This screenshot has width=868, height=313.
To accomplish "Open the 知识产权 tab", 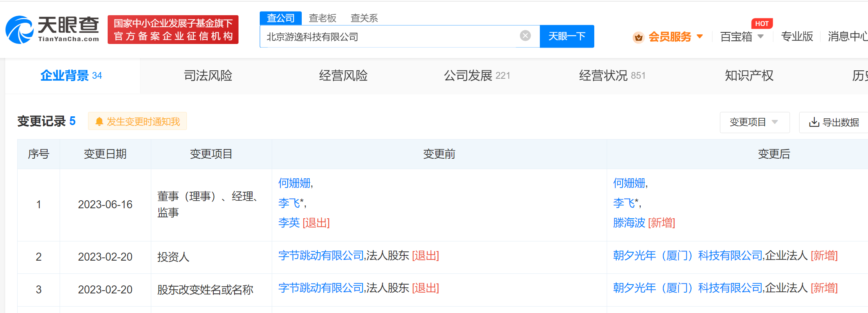I will point(749,76).
